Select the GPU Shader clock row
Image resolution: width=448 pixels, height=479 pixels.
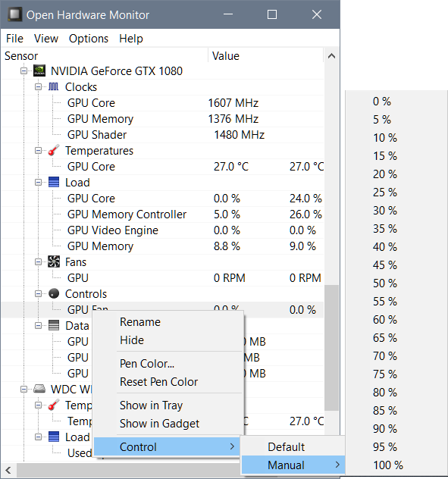point(162,135)
